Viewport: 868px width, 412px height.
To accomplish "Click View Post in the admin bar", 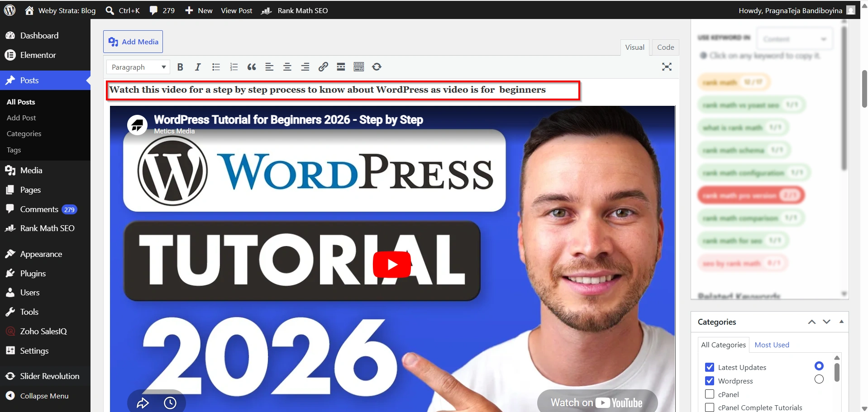I will tap(236, 10).
